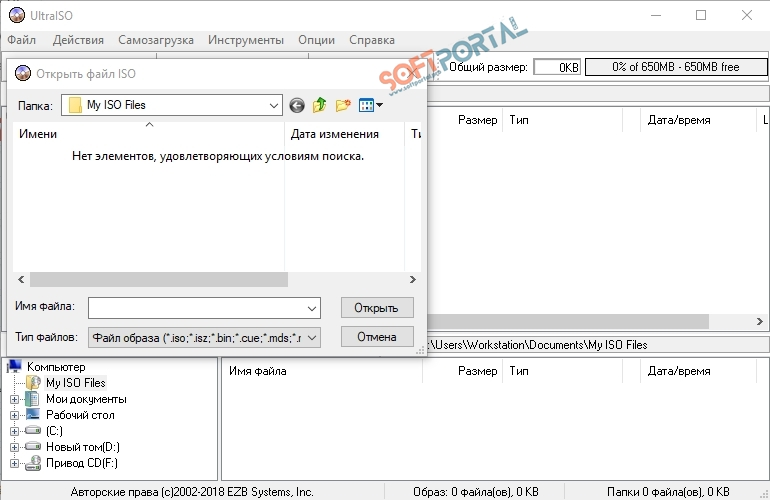
Task: Click the 650MB capacity bar
Action: [x=676, y=67]
